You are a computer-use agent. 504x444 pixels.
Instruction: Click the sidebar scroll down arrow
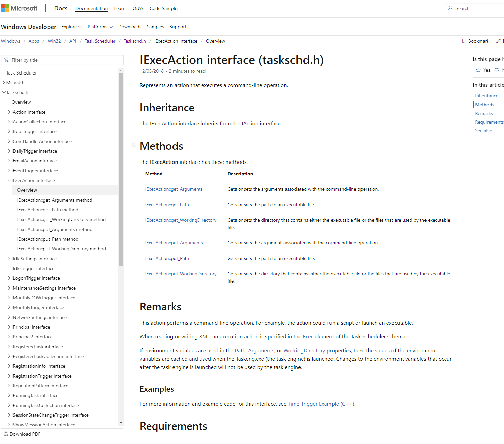pyautogui.click(x=121, y=423)
